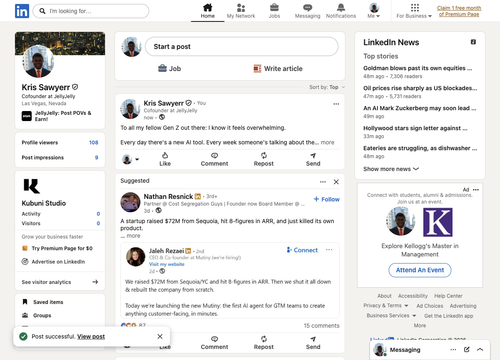Read "Oil prices rise sharply as US blockades" story
Image resolution: width=500 pixels, height=360 pixels.
click(x=420, y=88)
